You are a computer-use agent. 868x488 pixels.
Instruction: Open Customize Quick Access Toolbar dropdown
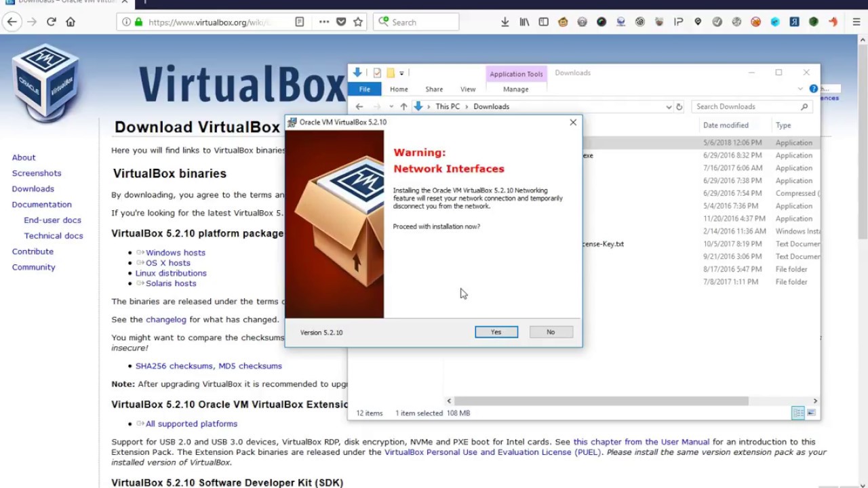(401, 73)
